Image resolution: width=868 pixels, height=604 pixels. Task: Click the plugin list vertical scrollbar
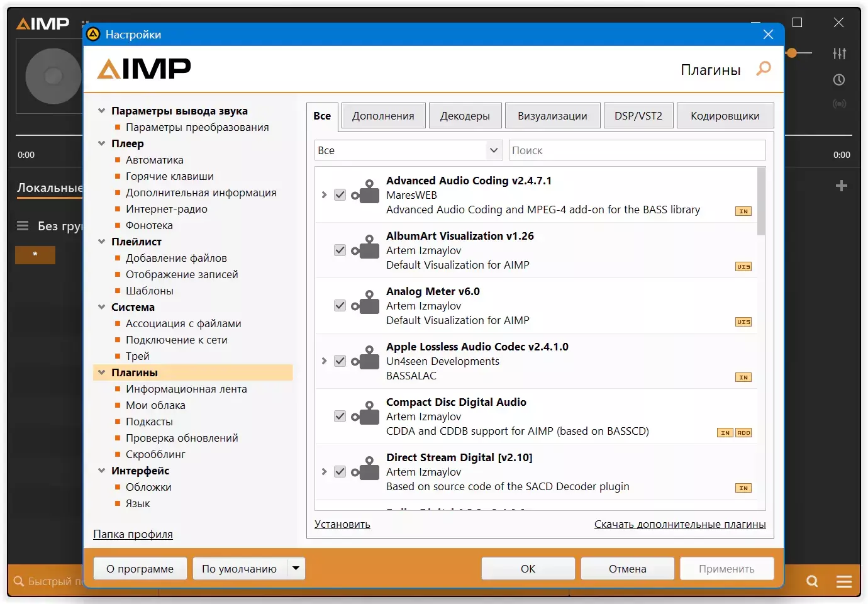(x=761, y=201)
